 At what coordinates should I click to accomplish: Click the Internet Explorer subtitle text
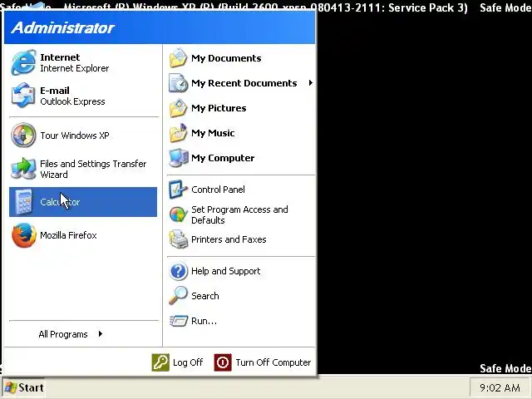click(x=74, y=68)
